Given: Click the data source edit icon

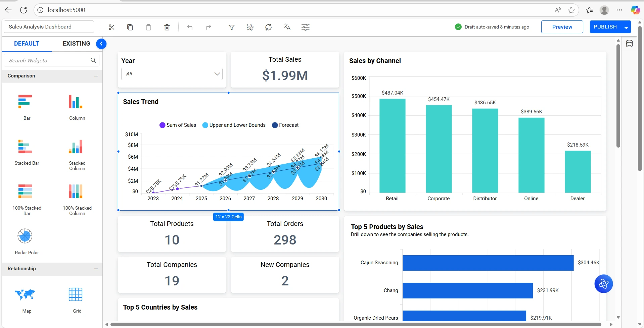Looking at the screenshot, I should pyautogui.click(x=250, y=27).
